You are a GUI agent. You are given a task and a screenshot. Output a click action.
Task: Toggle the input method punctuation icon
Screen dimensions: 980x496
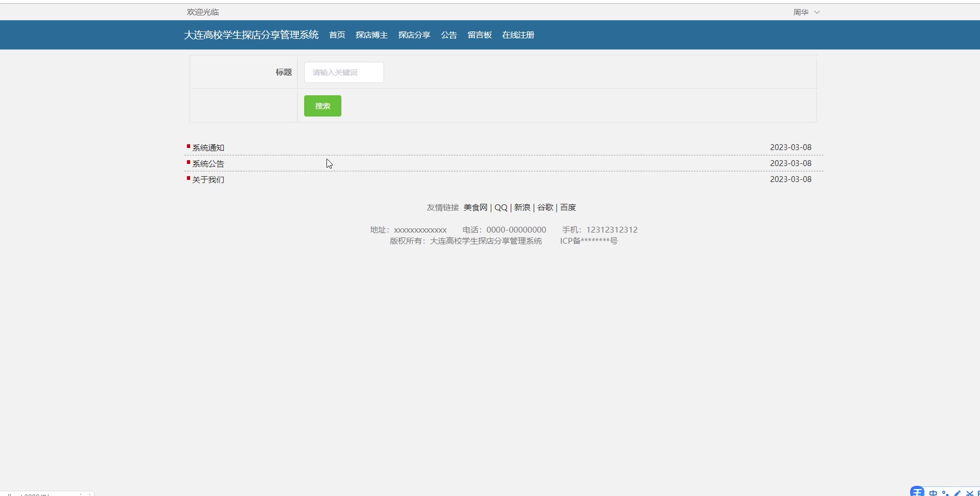coord(945,493)
